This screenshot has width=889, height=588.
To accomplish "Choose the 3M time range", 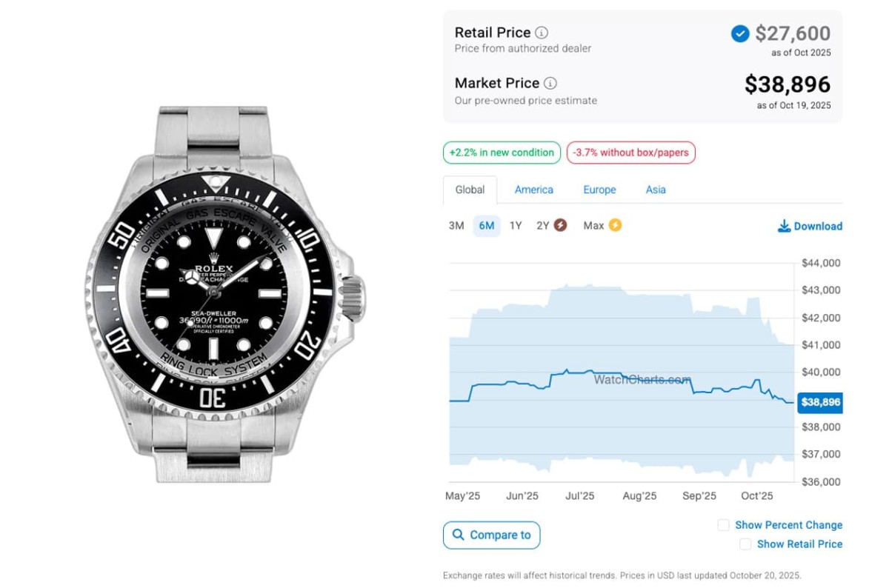I will (x=456, y=225).
